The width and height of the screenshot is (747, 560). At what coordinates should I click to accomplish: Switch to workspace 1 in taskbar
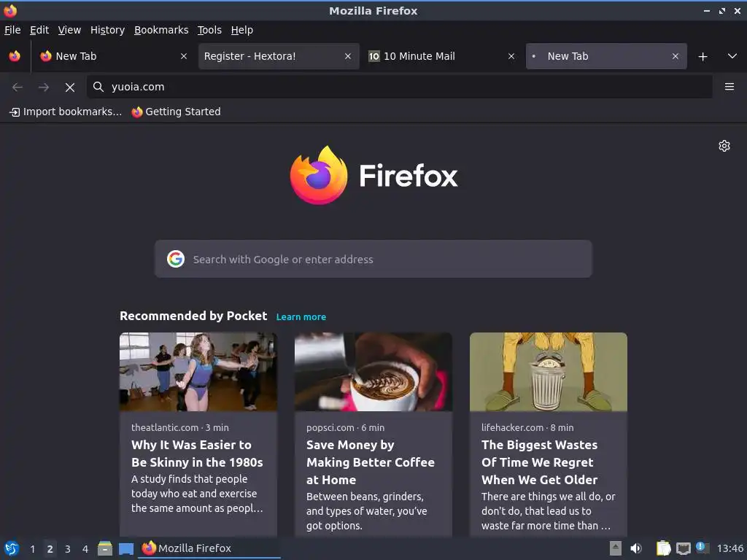click(x=32, y=549)
